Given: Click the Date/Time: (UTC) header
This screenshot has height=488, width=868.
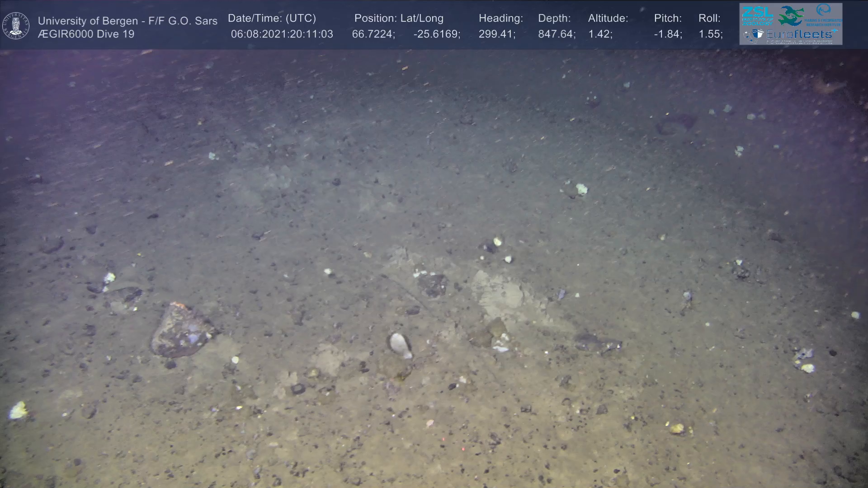Looking at the screenshot, I should coord(272,19).
